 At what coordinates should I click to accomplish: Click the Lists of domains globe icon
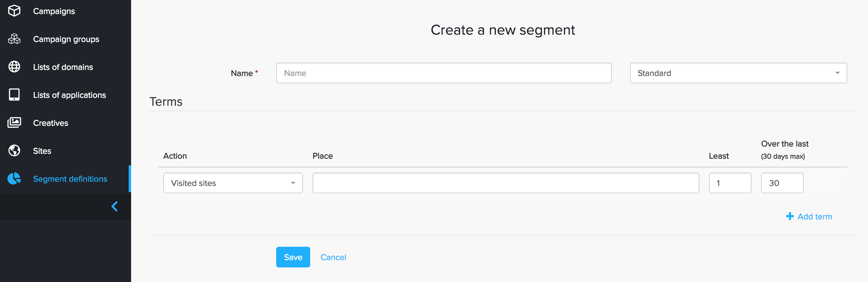[14, 67]
